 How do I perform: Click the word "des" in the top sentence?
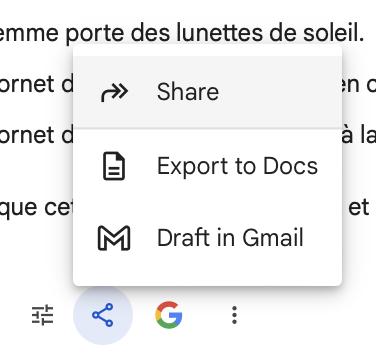151,33
